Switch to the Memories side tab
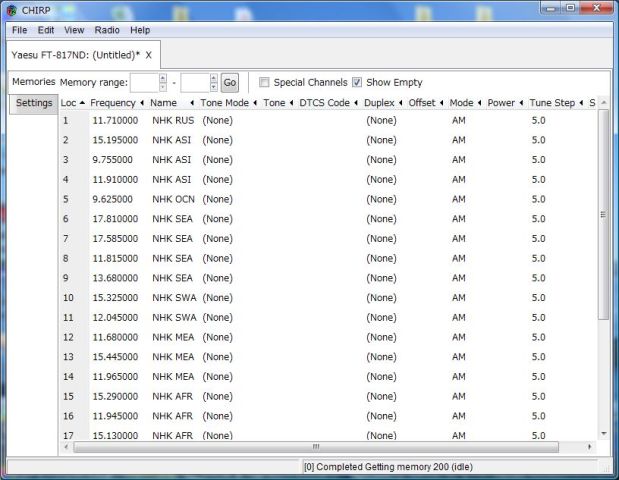The width and height of the screenshot is (619, 480). (34, 82)
